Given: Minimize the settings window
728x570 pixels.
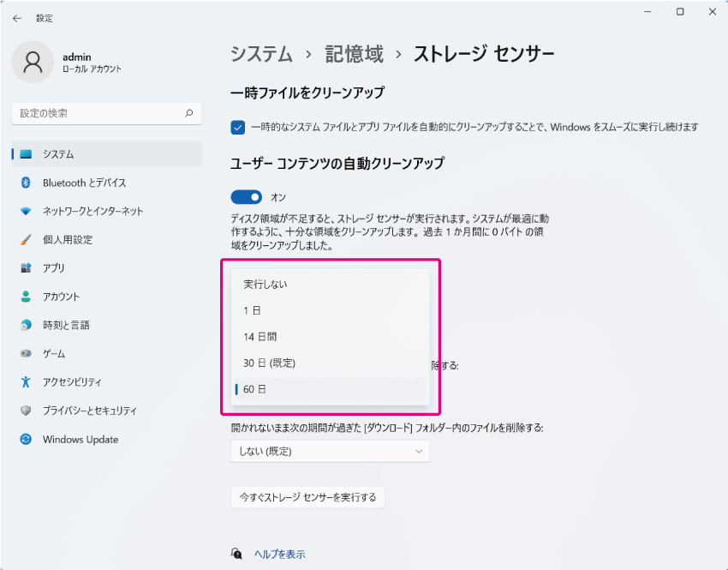Looking at the screenshot, I should coord(647,12).
